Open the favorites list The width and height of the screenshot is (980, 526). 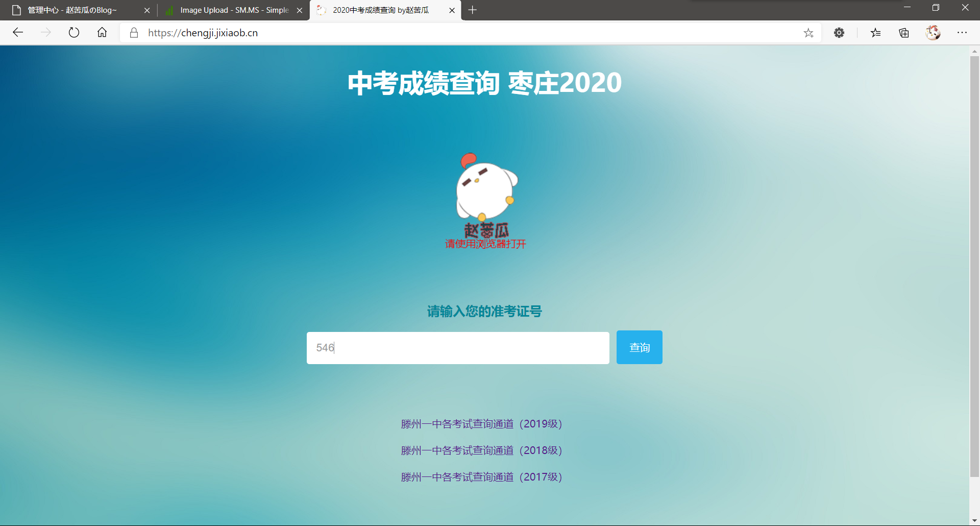(876, 33)
